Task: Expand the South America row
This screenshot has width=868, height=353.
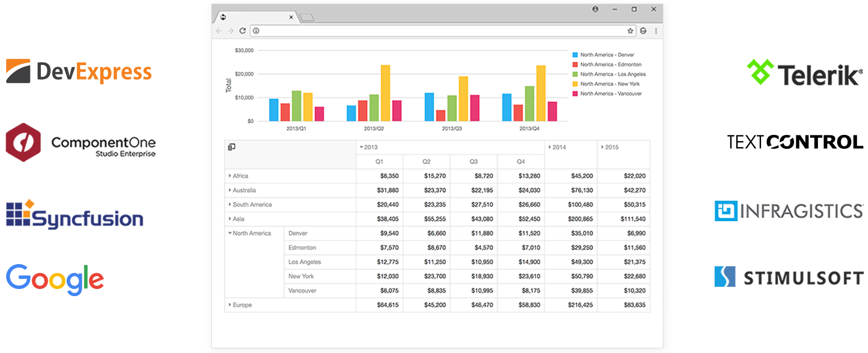Action: [230, 205]
